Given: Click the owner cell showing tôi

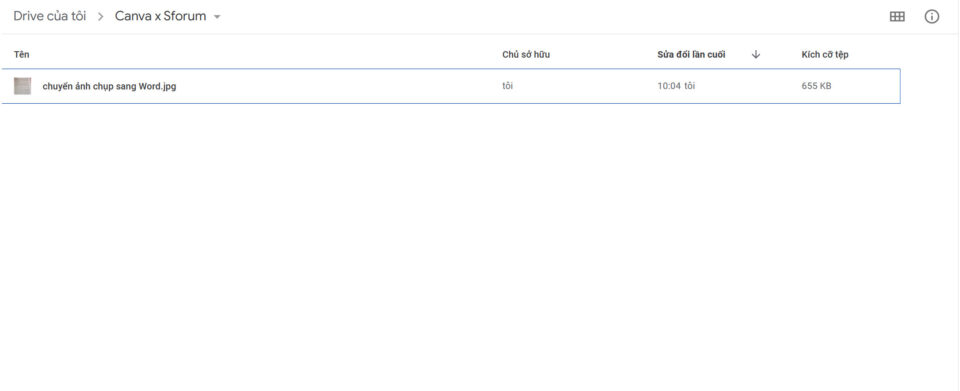Looking at the screenshot, I should (x=508, y=86).
